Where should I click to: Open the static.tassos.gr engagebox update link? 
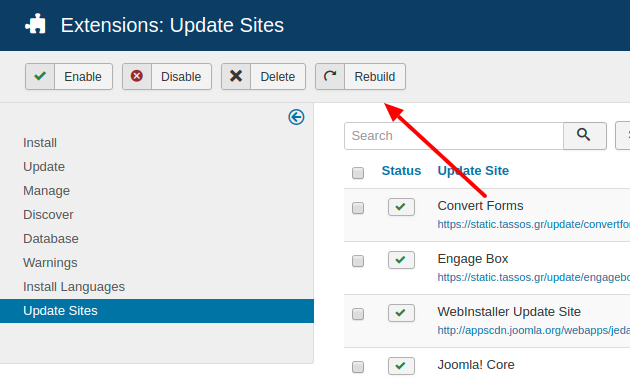[534, 277]
